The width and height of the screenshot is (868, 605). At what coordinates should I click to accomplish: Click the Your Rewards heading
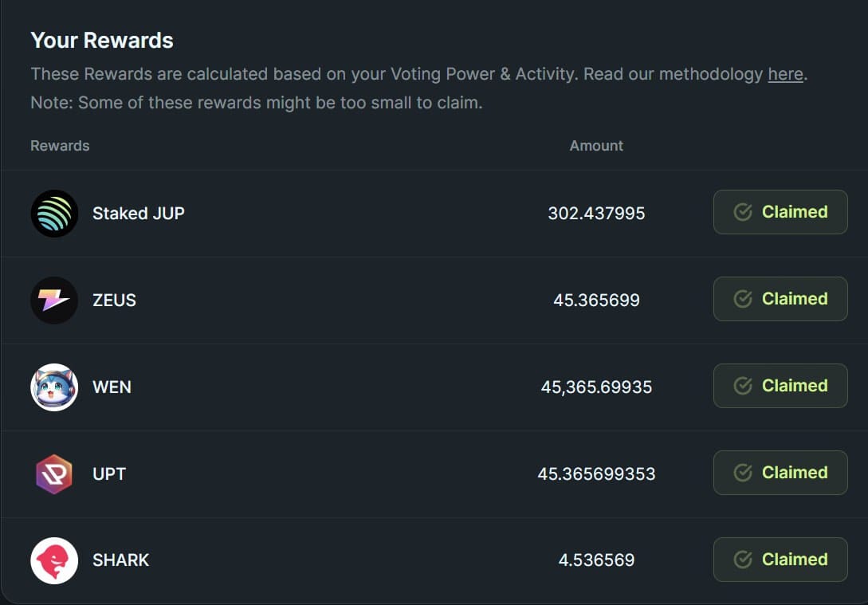(x=102, y=41)
